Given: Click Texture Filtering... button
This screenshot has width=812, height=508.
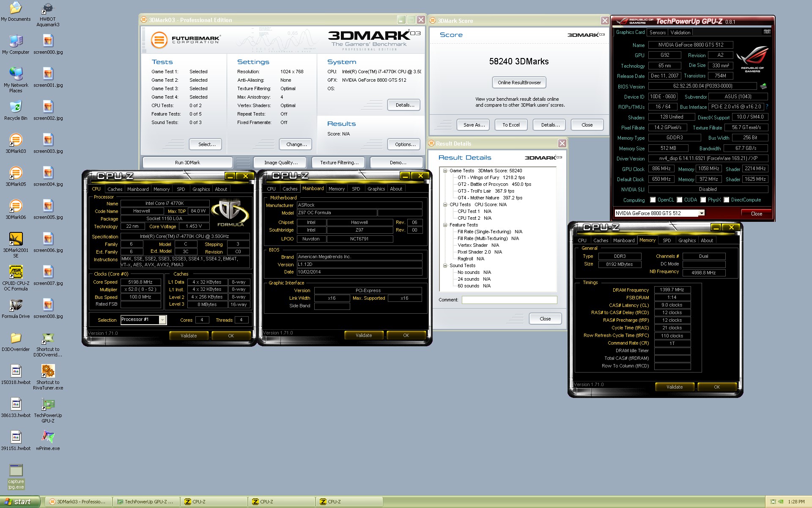Looking at the screenshot, I should click(x=339, y=163).
